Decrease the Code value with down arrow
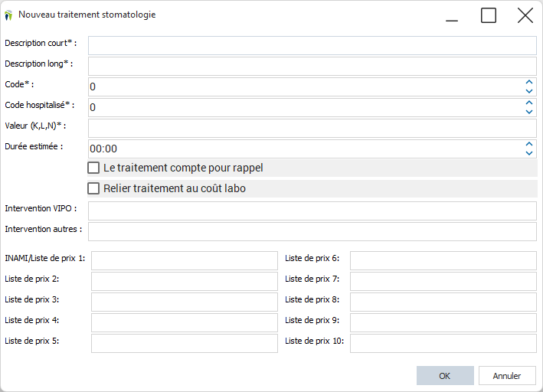543x392 pixels. pyautogui.click(x=528, y=91)
